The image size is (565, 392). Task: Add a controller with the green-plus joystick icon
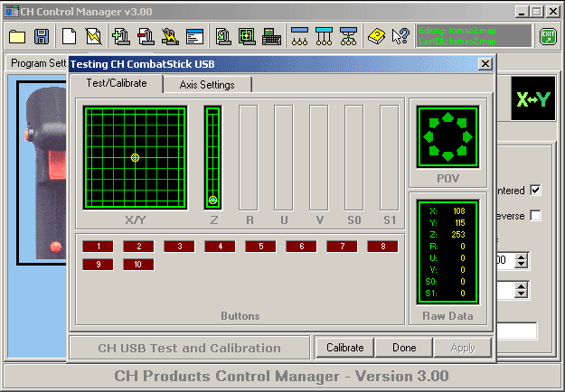tap(121, 36)
